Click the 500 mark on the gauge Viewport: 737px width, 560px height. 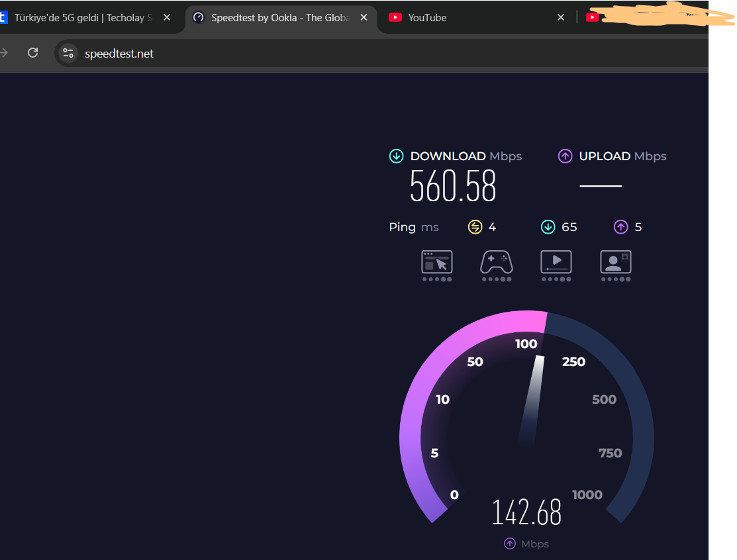[x=604, y=399]
